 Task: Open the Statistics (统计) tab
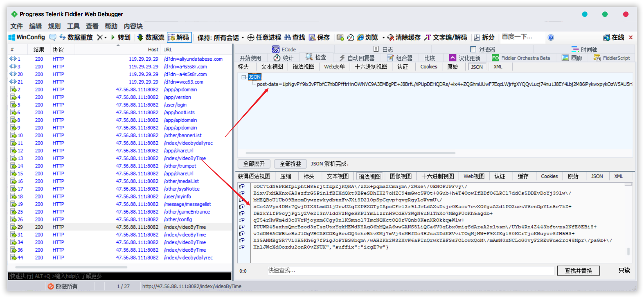[283, 58]
